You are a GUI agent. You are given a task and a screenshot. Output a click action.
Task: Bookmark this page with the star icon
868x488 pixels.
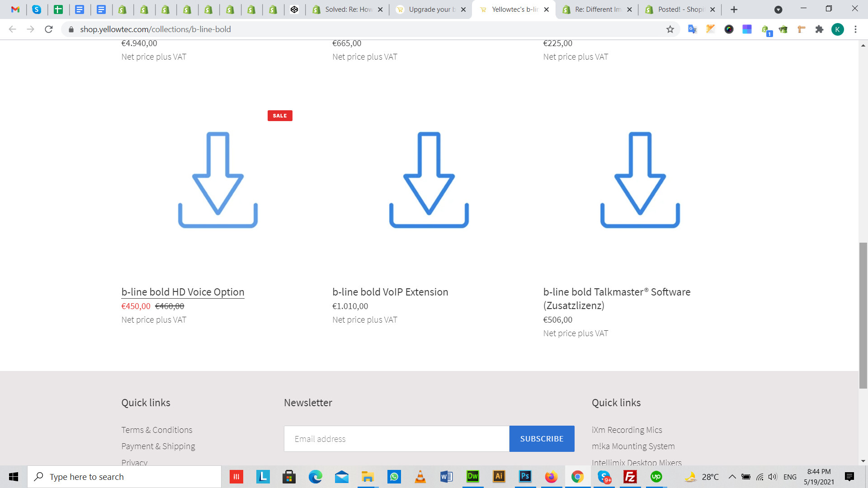670,29
